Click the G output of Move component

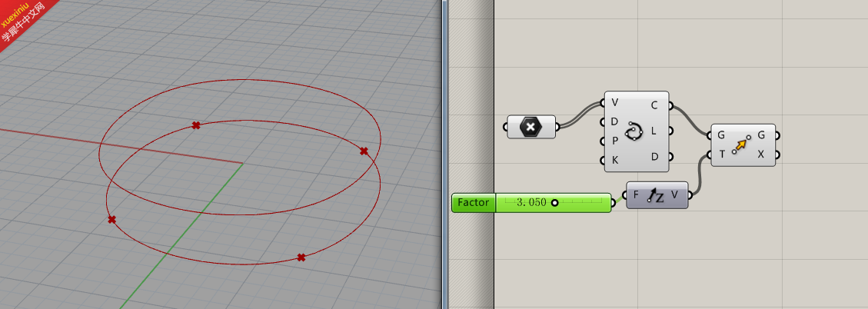click(x=762, y=135)
